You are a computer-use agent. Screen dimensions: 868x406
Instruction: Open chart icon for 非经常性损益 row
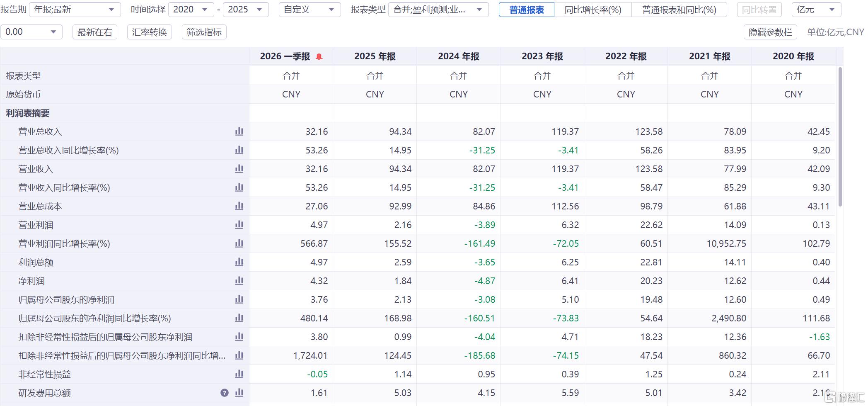(239, 374)
